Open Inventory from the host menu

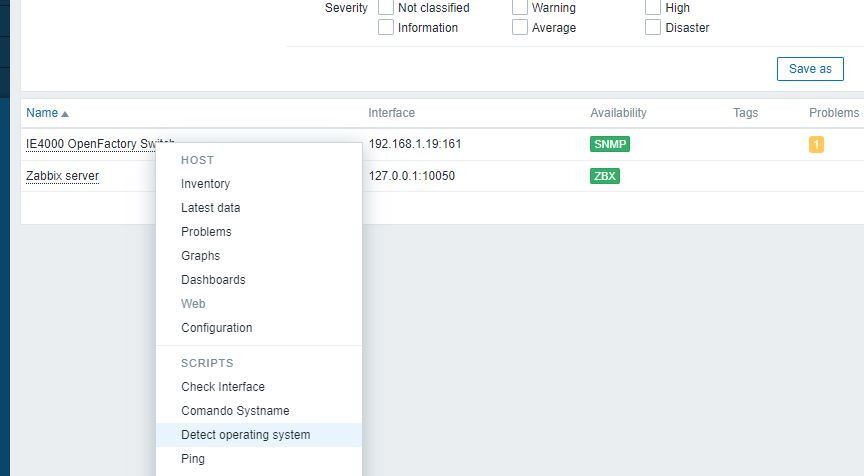click(x=205, y=184)
